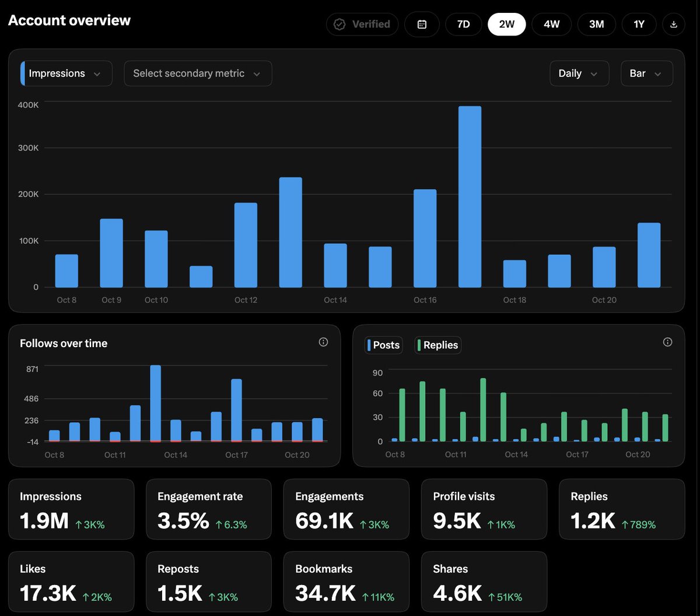This screenshot has width=700, height=616.
Task: Open the Impressions primary metric dropdown
Action: point(66,73)
